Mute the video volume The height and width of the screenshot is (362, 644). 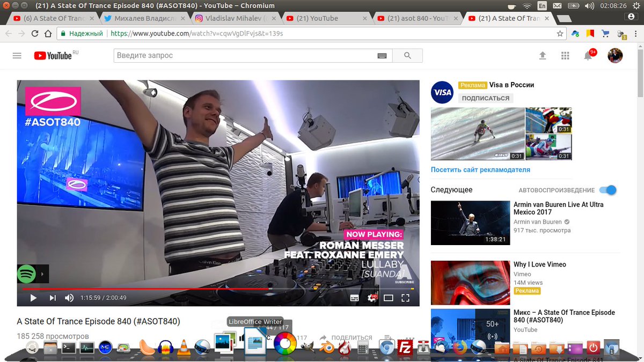[69, 298]
